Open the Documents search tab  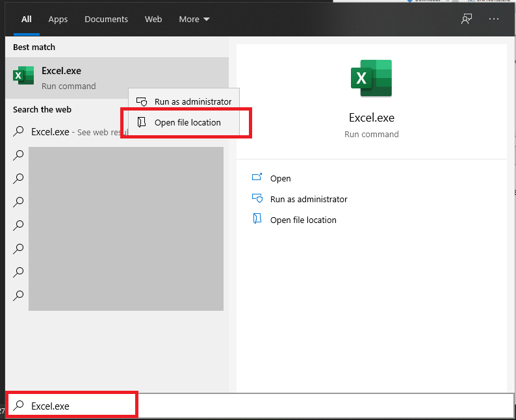[106, 19]
